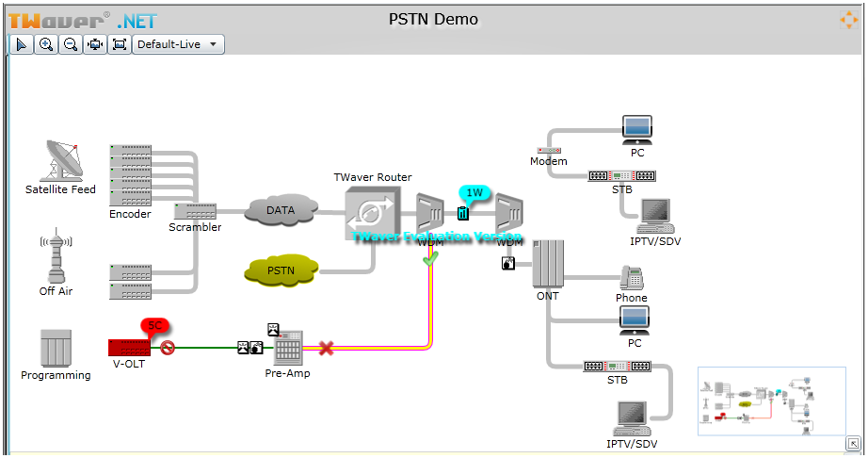
Task: Open the Default-Live theme dropdown
Action: [178, 44]
